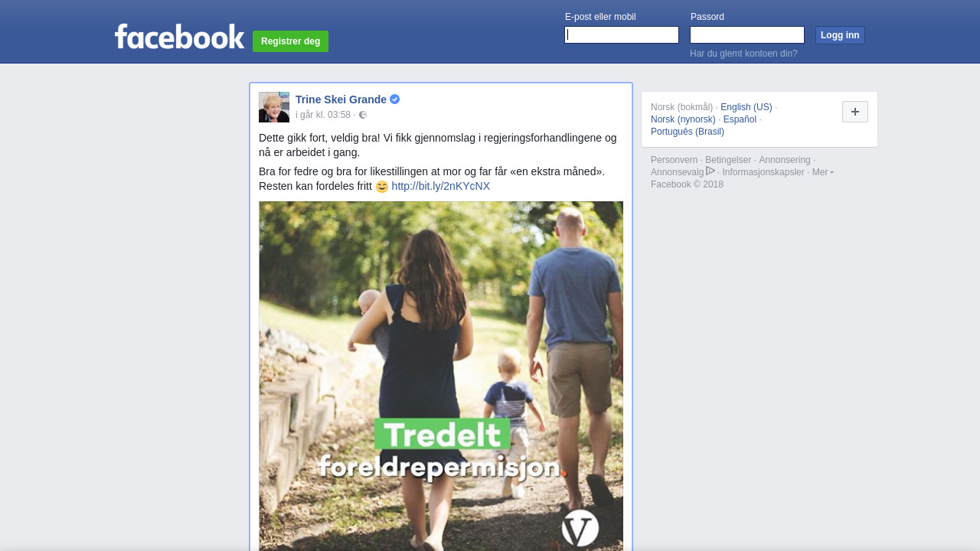This screenshot has width=980, height=551.
Task: Click the Logg inn button
Action: [x=840, y=35]
